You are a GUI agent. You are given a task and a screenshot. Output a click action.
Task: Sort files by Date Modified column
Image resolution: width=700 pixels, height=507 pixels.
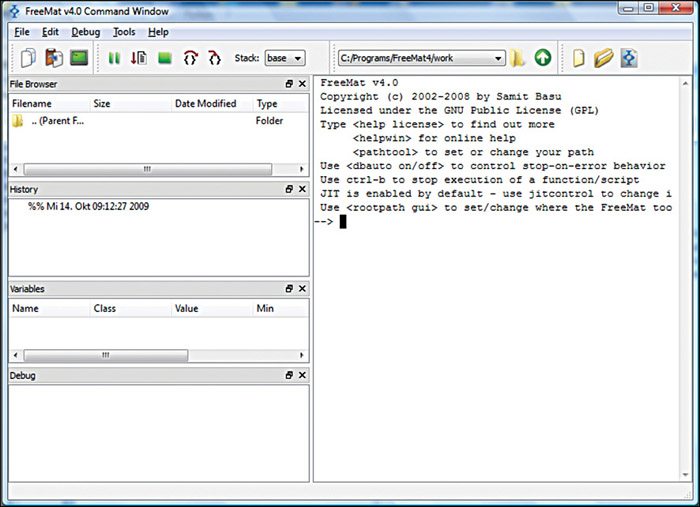205,103
